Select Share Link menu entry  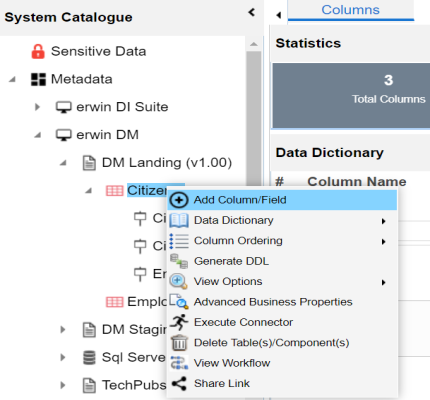[x=282, y=383]
